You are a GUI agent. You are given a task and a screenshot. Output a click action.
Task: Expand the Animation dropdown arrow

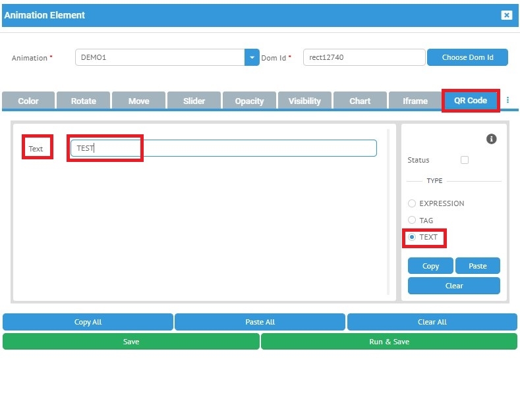point(252,57)
